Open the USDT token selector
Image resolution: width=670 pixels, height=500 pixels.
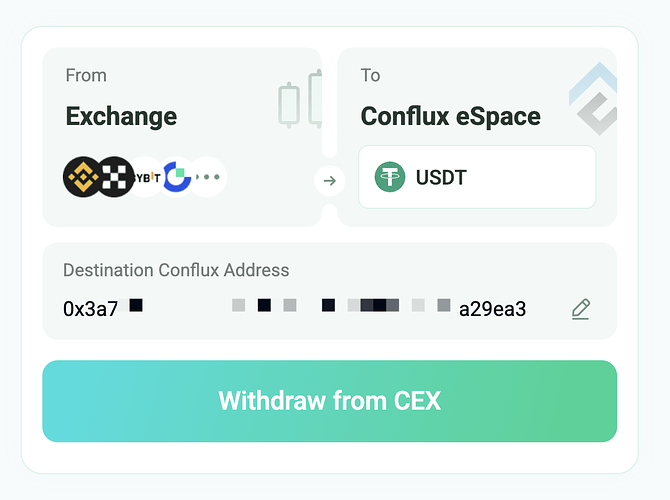477,177
